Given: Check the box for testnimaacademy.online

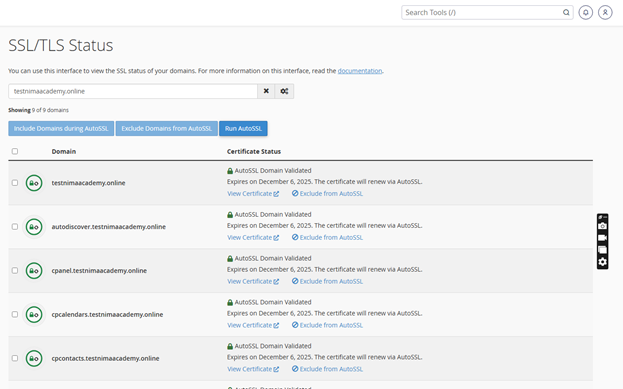Looking at the screenshot, I should (x=15, y=183).
